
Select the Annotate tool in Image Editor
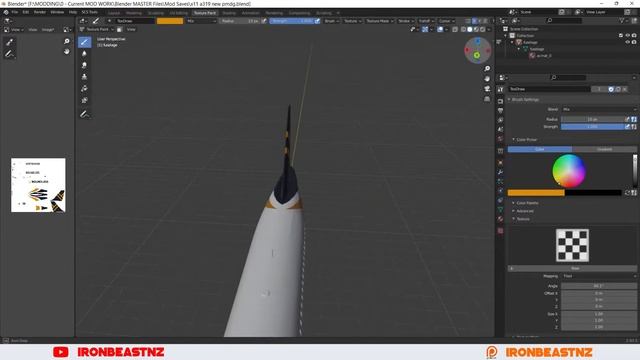9,53
